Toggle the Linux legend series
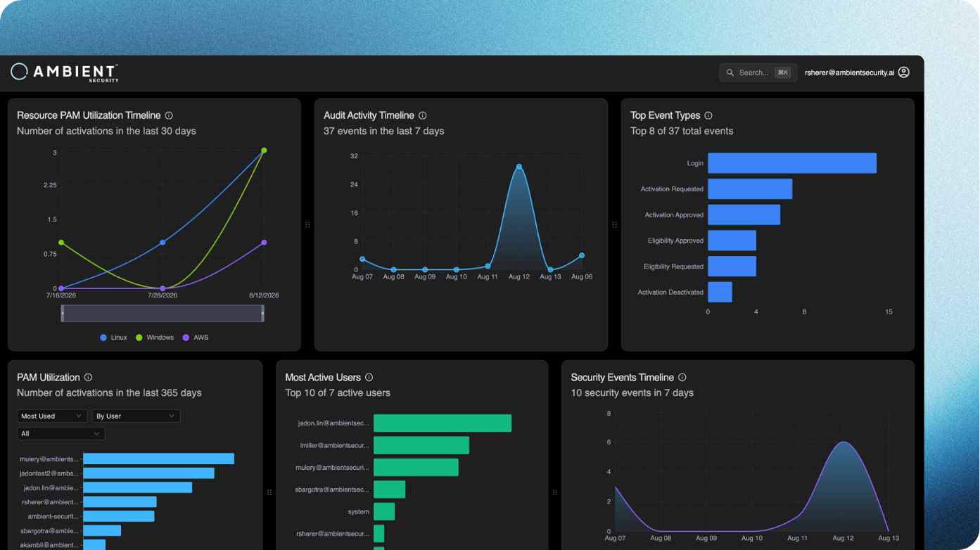The height and width of the screenshot is (550, 980). tap(113, 338)
